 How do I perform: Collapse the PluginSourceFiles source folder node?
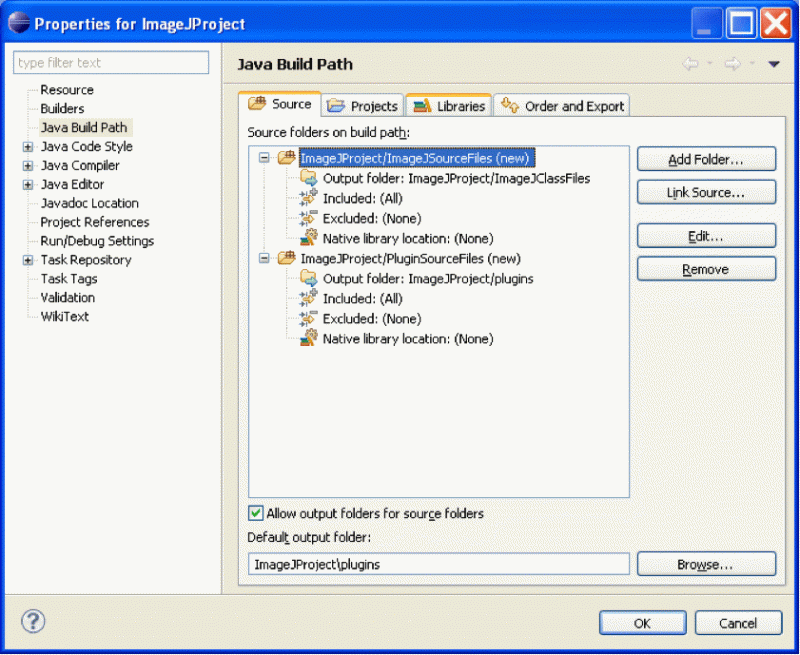click(264, 258)
